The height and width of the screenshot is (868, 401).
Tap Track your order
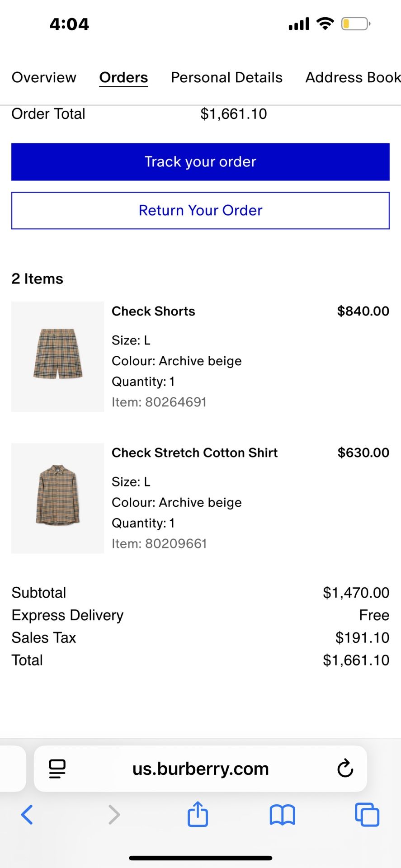200,161
